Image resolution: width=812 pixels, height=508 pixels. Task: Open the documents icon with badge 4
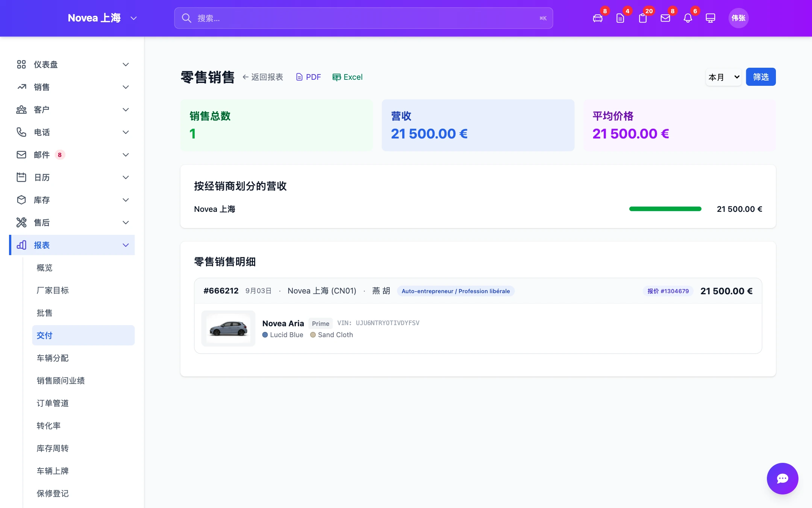pos(620,18)
